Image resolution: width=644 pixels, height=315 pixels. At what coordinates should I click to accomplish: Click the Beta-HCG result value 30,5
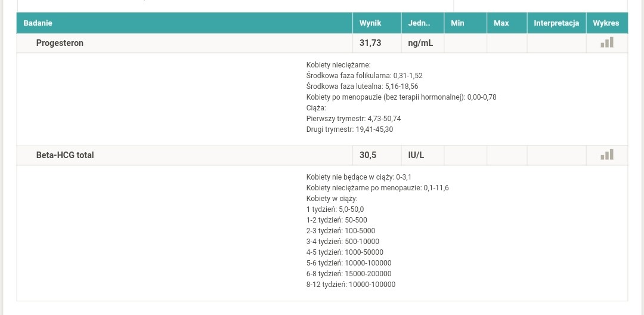pos(368,155)
